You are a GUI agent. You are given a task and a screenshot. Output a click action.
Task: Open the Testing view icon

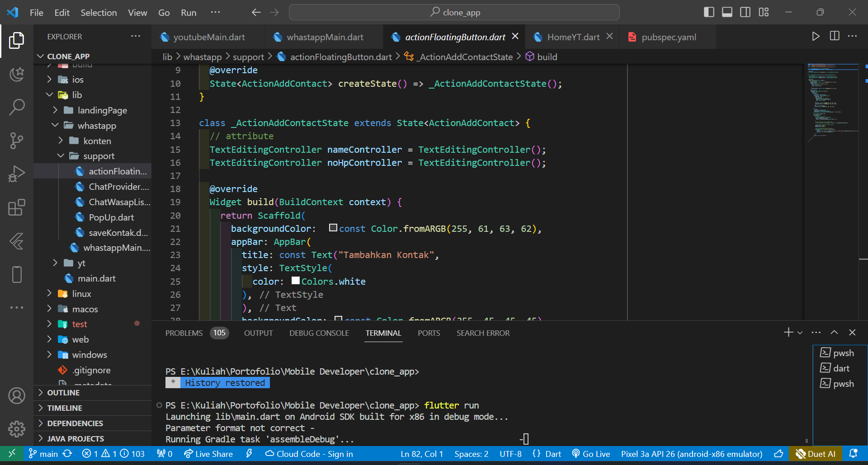click(17, 74)
